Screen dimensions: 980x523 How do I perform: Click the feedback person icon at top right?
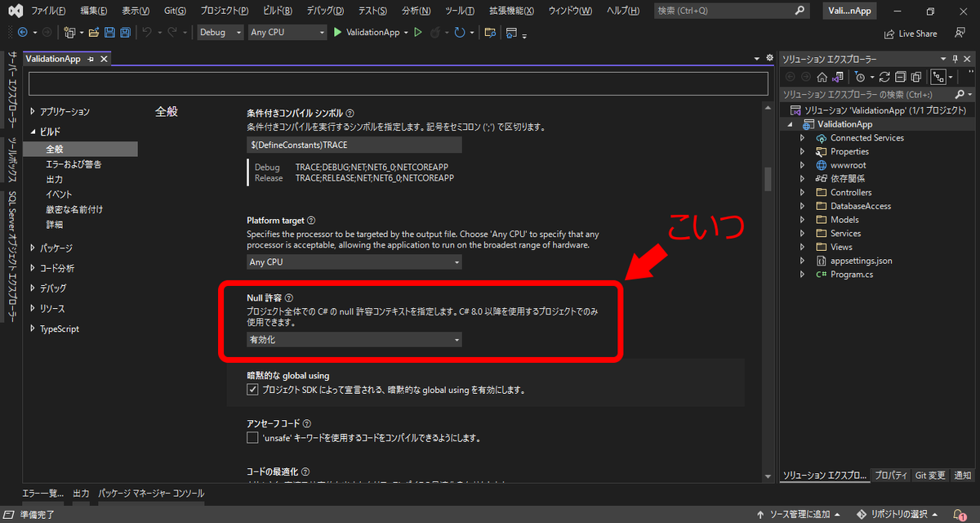coord(960,34)
